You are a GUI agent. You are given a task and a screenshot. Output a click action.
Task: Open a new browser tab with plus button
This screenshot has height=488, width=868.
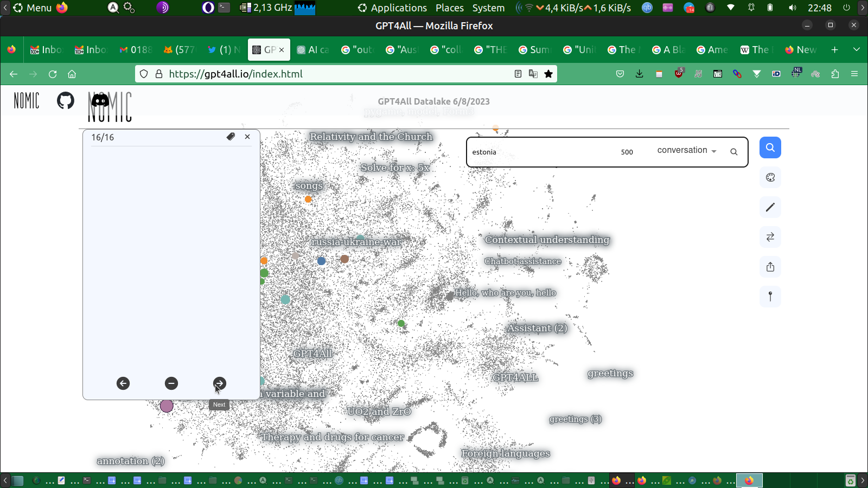(x=835, y=49)
